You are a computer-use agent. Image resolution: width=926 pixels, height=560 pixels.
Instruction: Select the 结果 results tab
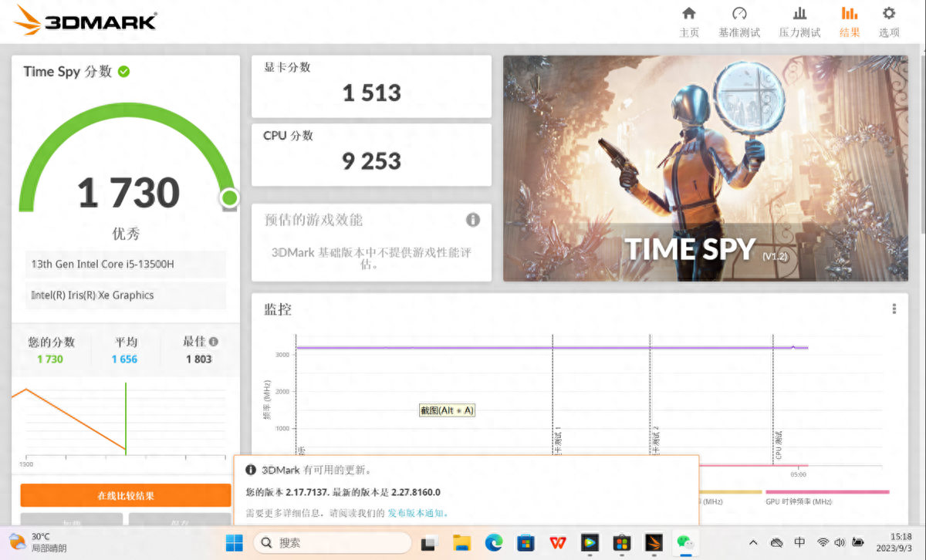pos(850,22)
